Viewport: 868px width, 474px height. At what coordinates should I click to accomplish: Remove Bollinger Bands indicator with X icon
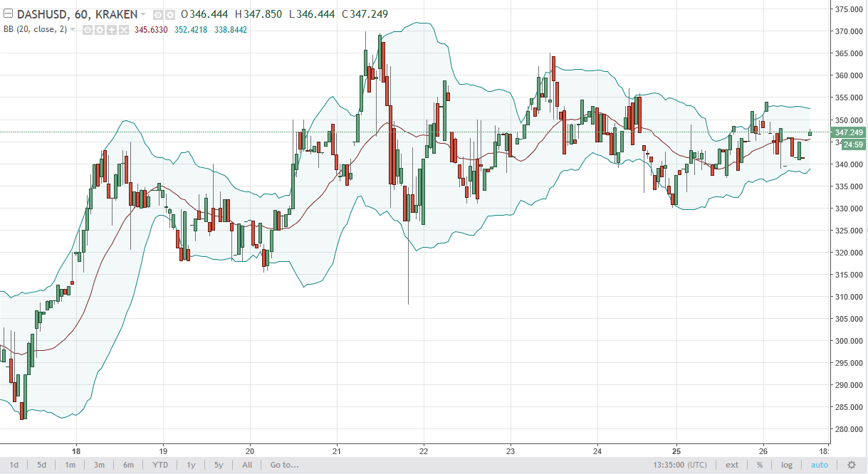tap(124, 30)
